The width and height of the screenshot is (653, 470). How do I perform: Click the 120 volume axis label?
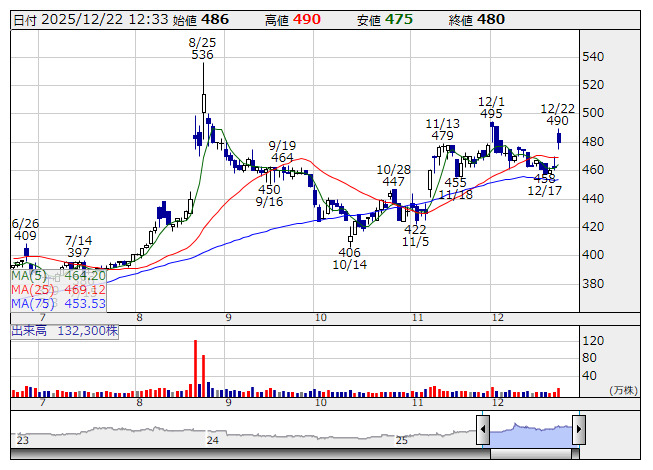593,341
